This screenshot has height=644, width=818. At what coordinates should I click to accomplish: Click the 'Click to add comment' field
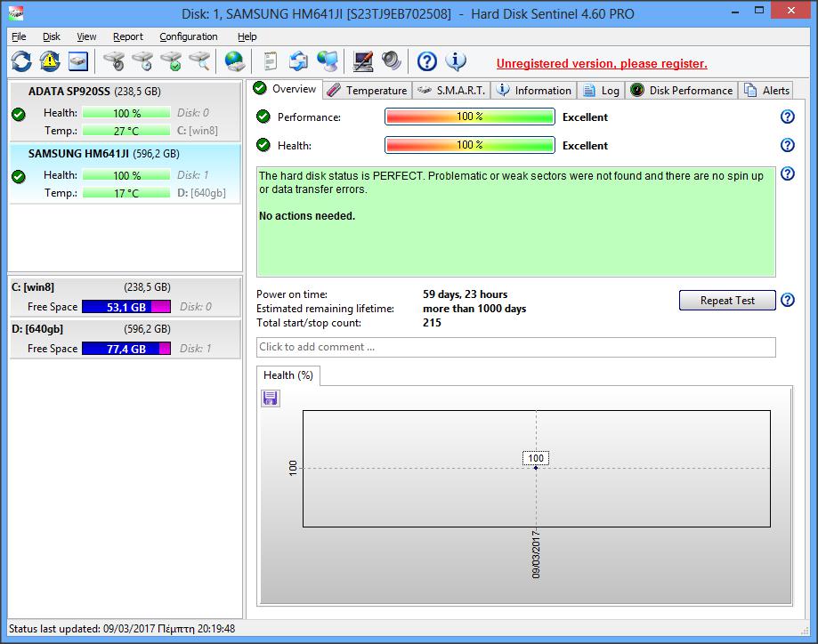[x=516, y=347]
